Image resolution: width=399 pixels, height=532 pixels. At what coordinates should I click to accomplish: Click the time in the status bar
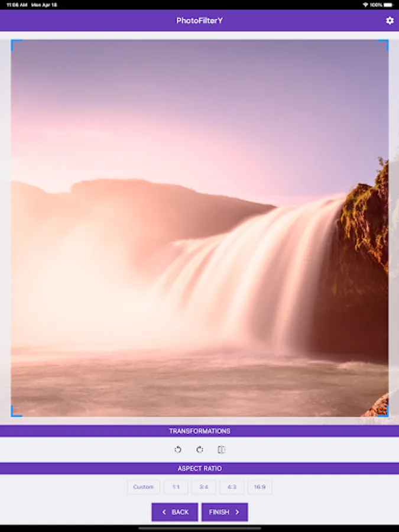(x=17, y=5)
